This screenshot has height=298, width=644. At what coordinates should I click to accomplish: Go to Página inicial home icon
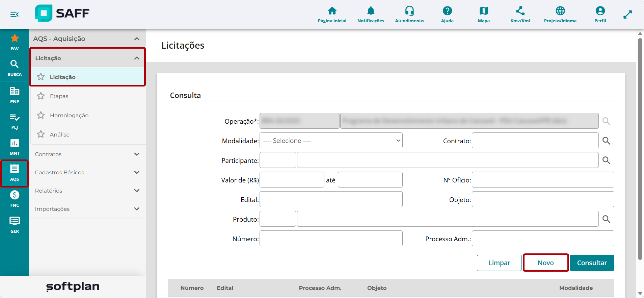tap(332, 11)
